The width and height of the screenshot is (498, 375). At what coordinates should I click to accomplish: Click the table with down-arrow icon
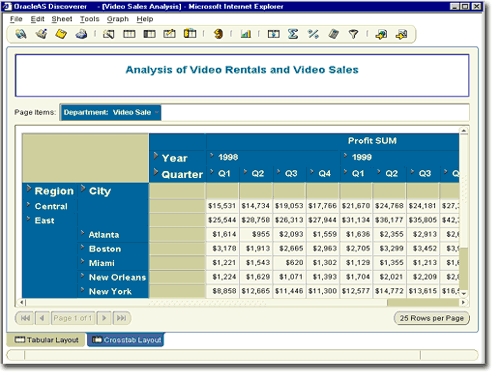273,34
